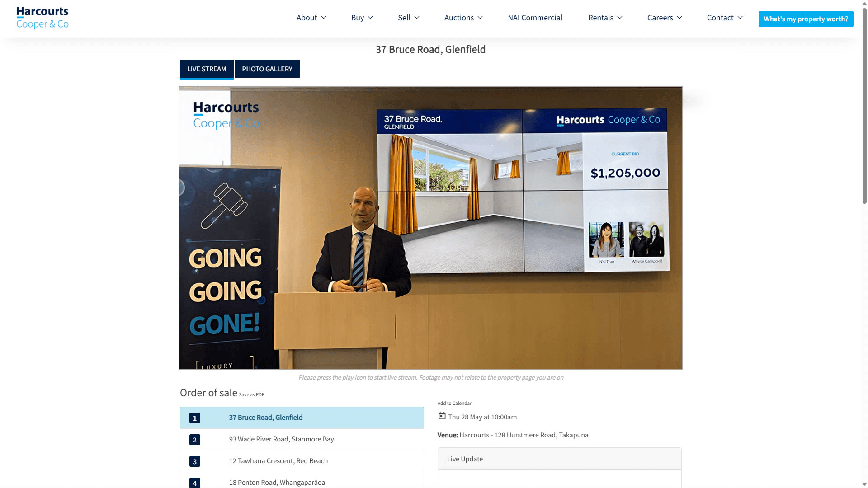The width and height of the screenshot is (868, 488).
Task: Select order number 3 badge
Action: click(195, 461)
